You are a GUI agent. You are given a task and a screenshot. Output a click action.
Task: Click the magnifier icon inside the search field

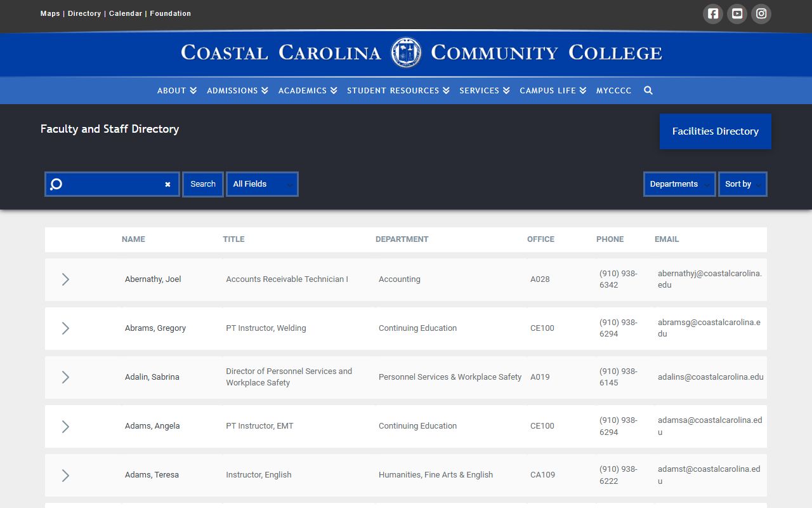click(x=56, y=184)
